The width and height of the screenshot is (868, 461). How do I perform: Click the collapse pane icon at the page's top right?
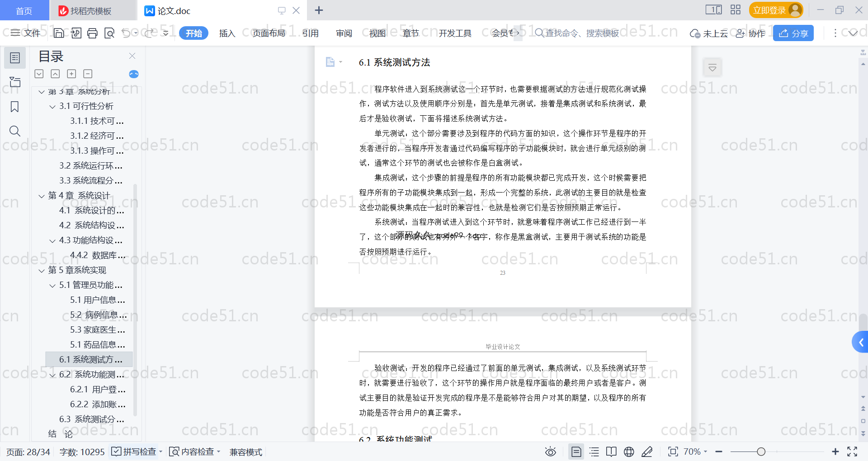tap(712, 68)
